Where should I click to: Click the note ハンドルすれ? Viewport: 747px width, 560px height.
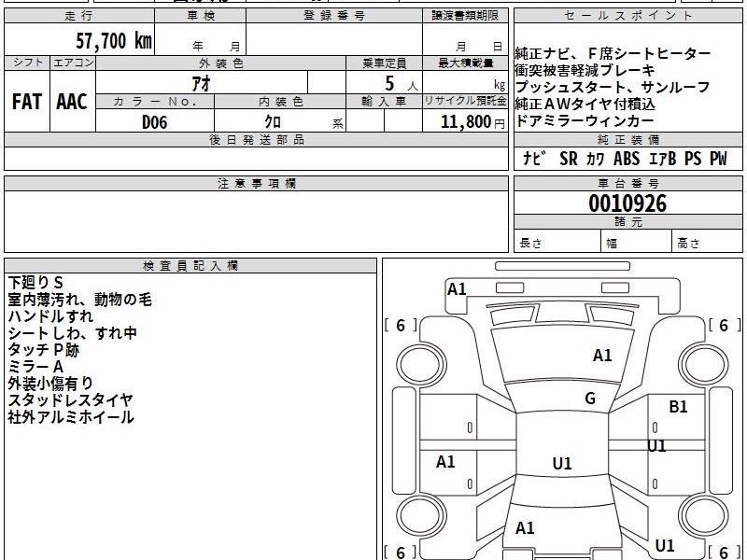pyautogui.click(x=50, y=316)
